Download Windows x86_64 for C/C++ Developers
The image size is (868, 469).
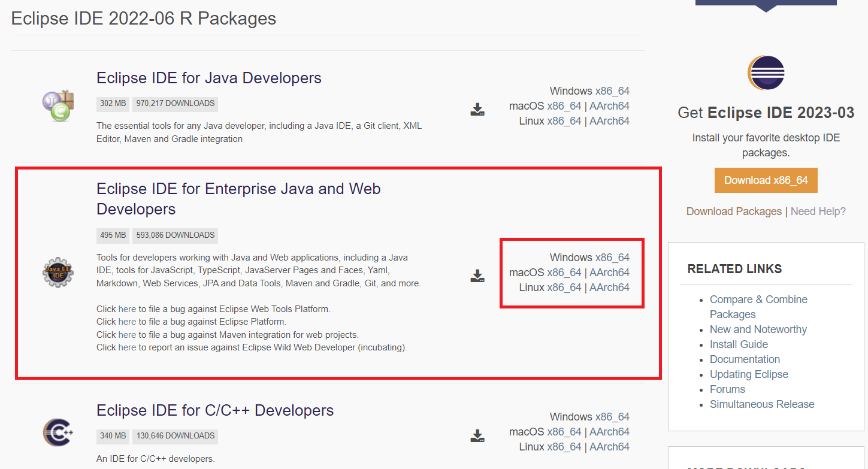click(612, 417)
